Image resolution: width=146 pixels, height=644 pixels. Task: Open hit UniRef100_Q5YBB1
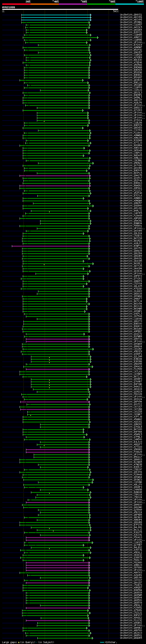point(131,22)
